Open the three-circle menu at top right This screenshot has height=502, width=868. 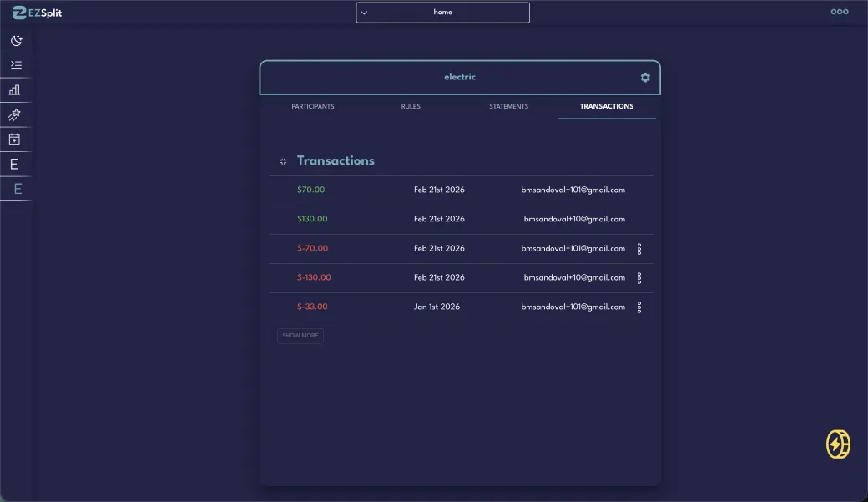[840, 12]
